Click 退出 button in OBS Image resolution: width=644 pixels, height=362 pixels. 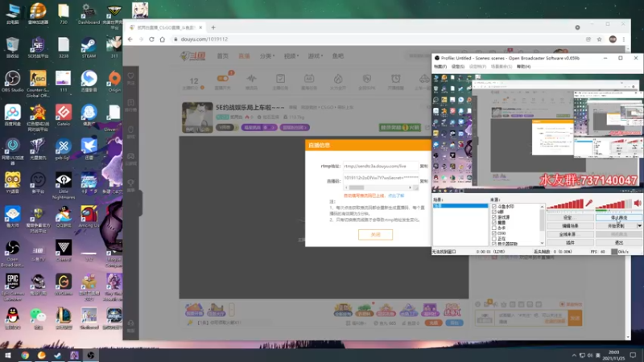pyautogui.click(x=619, y=243)
